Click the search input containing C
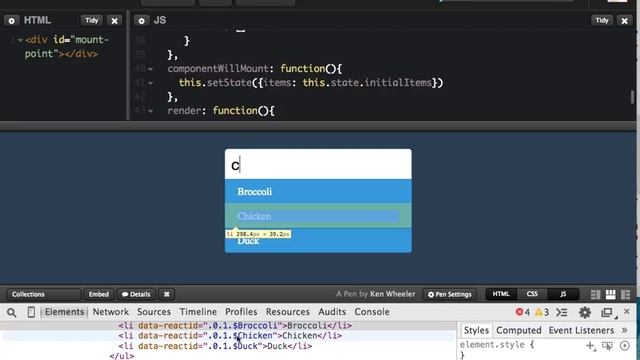The width and height of the screenshot is (640, 360). point(318,164)
